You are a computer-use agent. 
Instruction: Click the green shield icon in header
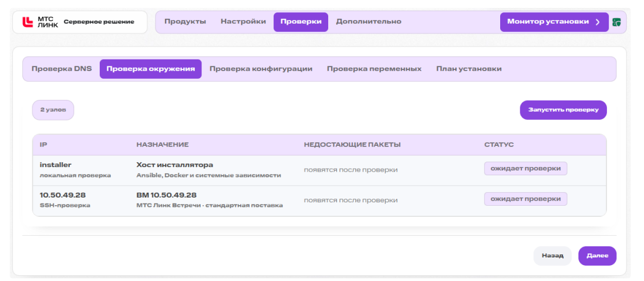pos(616,22)
